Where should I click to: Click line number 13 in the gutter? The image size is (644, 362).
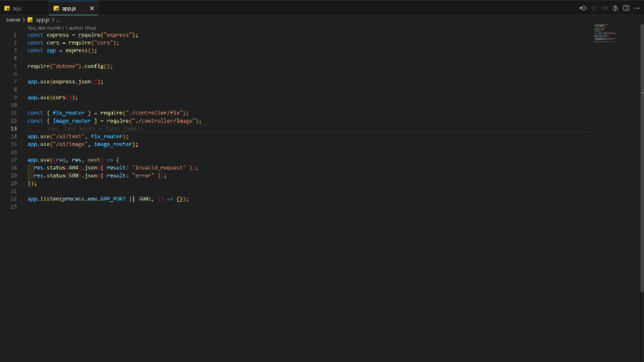pyautogui.click(x=14, y=128)
